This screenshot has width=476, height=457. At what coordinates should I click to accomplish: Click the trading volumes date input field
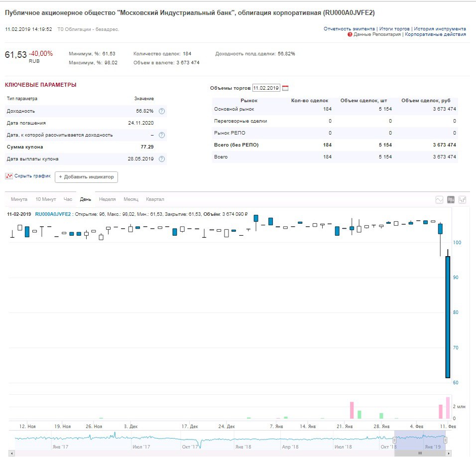(266, 88)
